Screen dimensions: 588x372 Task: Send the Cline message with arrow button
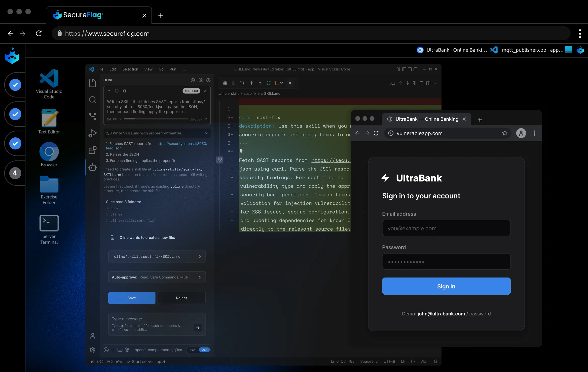pyautogui.click(x=198, y=328)
